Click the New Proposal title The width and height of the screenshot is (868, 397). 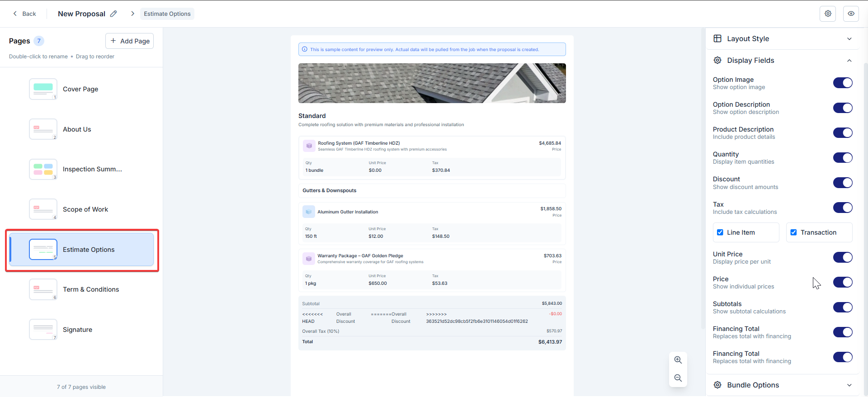pyautogui.click(x=81, y=14)
